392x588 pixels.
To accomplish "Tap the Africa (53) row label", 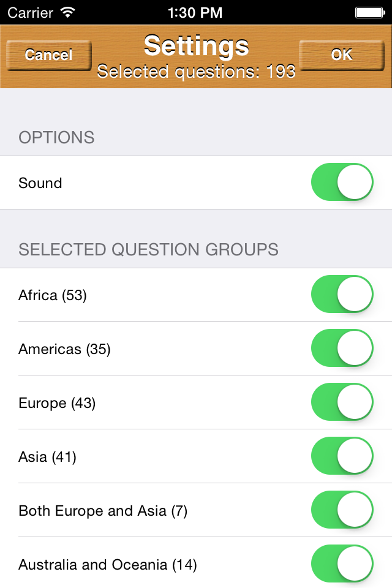I will [x=53, y=295].
